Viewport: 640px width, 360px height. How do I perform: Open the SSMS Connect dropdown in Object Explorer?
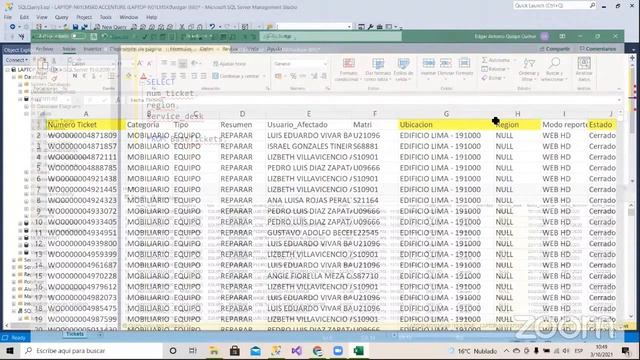coord(16,60)
